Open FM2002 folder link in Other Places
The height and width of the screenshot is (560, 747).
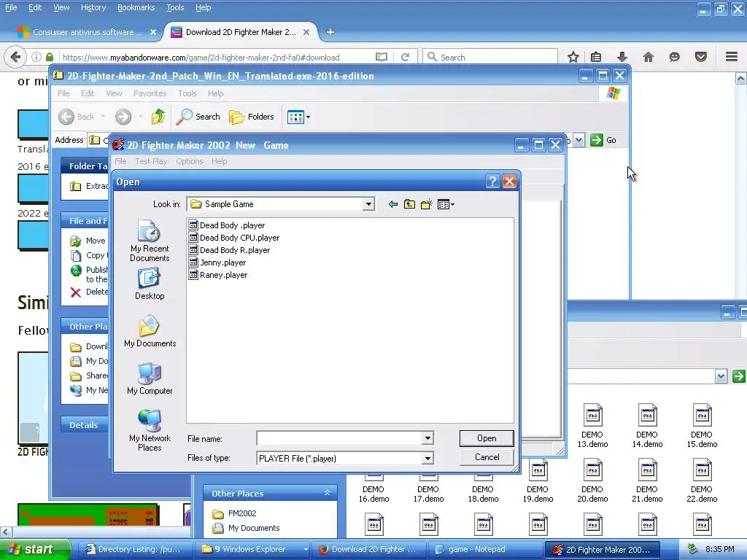(x=242, y=513)
